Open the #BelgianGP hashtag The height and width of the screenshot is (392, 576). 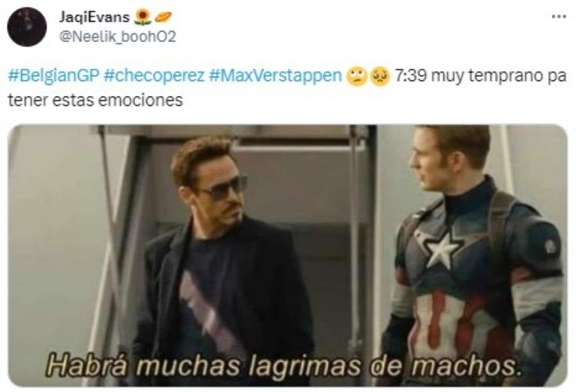click(54, 76)
